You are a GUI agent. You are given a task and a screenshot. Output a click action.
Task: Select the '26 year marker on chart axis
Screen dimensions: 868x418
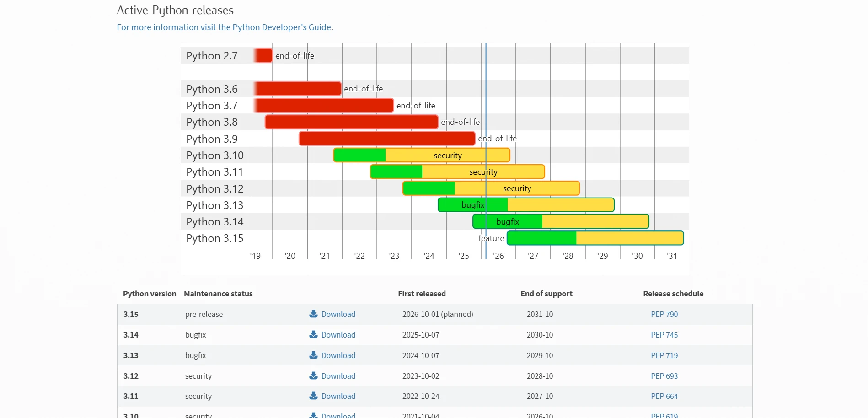pos(498,256)
